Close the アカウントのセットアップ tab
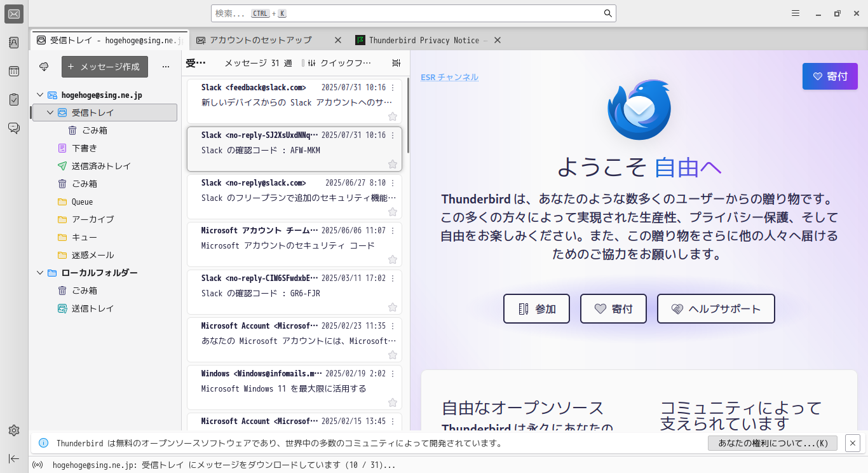868x473 pixels. (338, 40)
